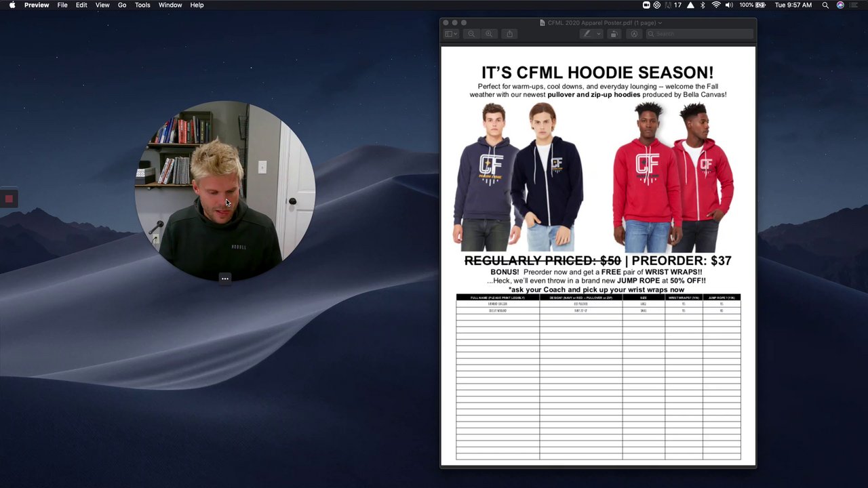Open the highlight color dropdown arrow
868x488 pixels.
pos(599,34)
